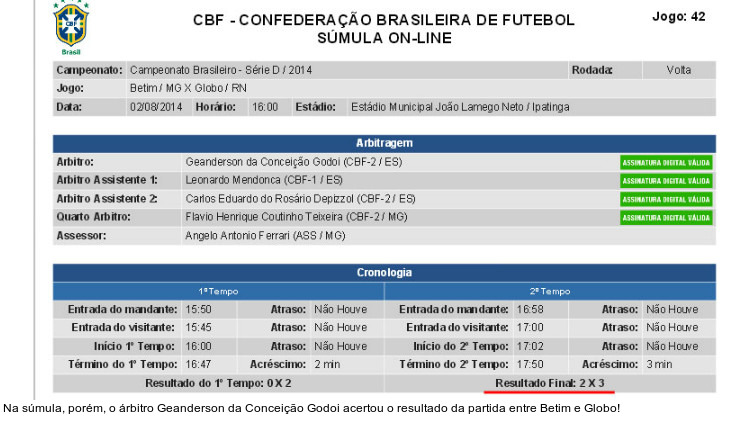The image size is (730, 424).
Task: Click the 1º Tempo column header
Action: [217, 291]
